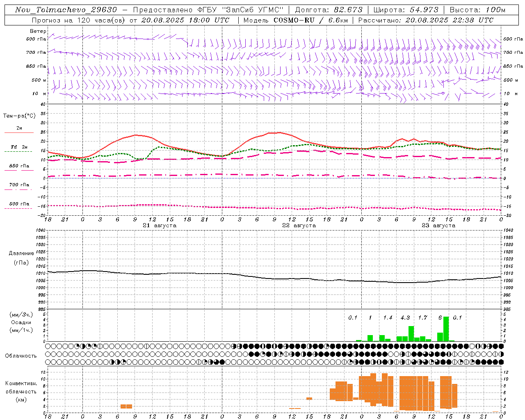Click the red line sample of the 2м legend

19,133
